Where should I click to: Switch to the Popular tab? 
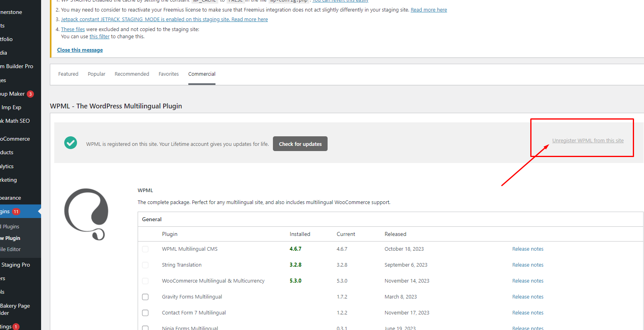coord(97,74)
